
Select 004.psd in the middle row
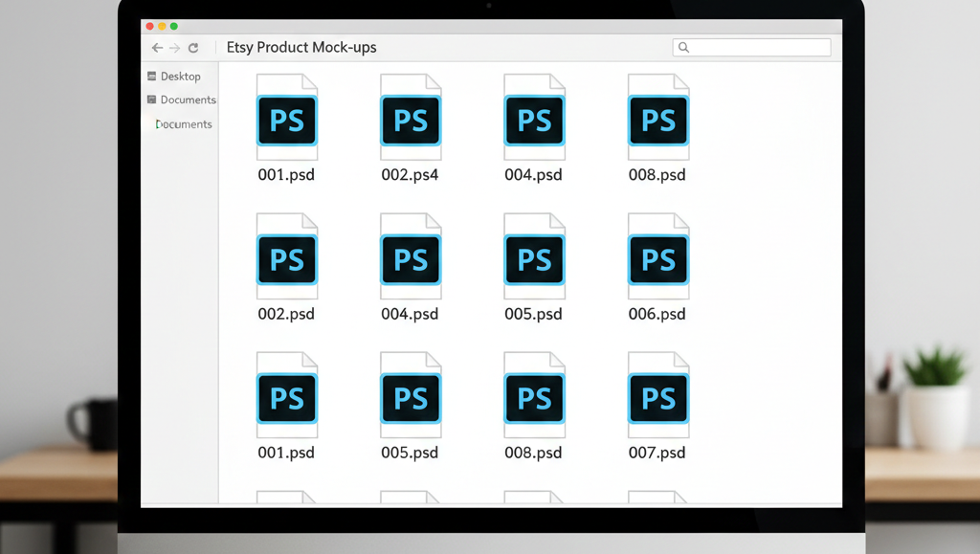coord(411,257)
